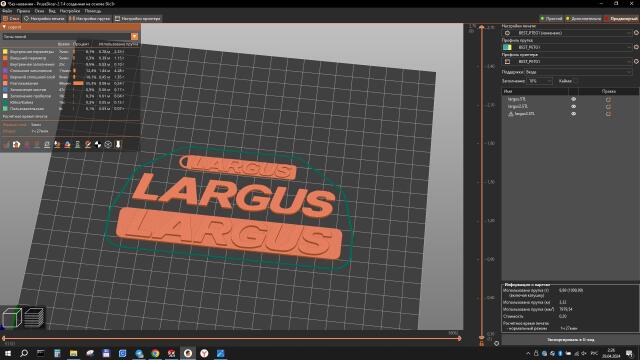Select Дополнительный advanced mode button
Screen dimensions: 640x360
584,18
